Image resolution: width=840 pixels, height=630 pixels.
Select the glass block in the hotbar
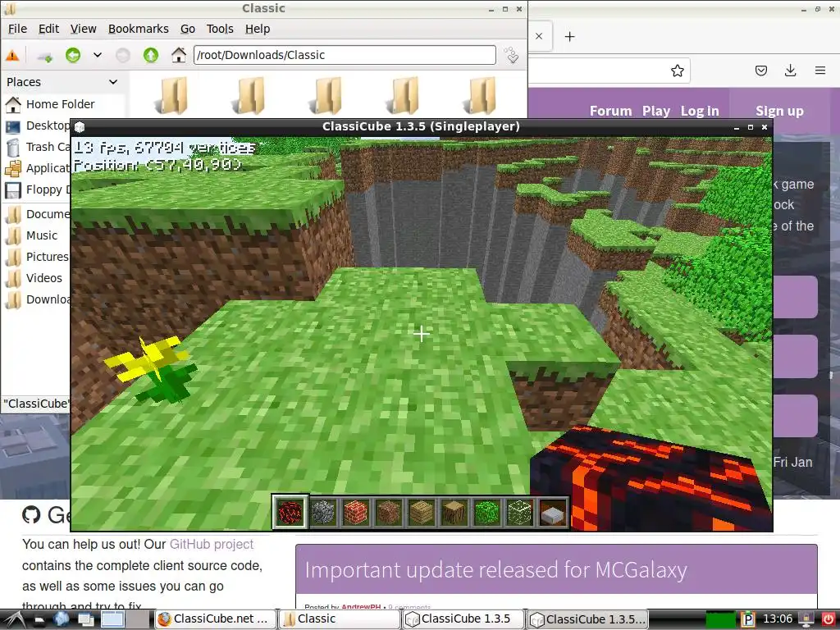tap(519, 512)
